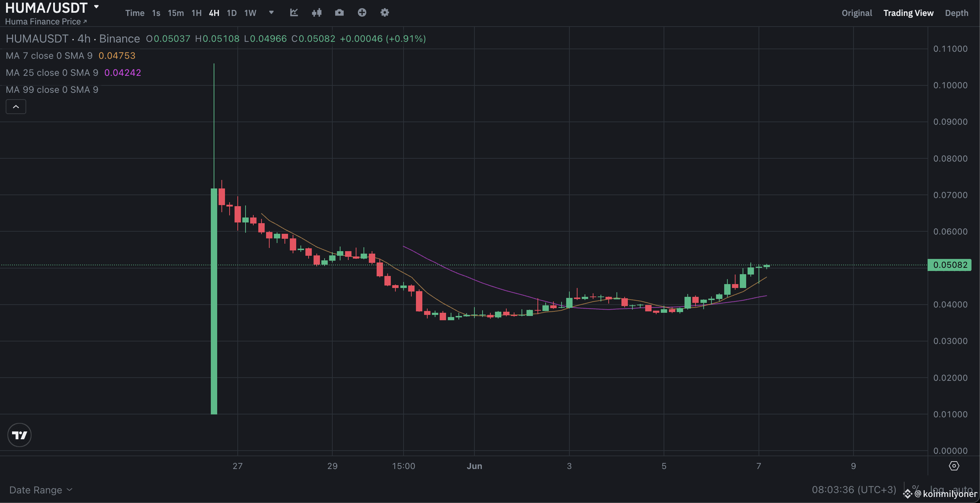This screenshot has height=503, width=980.
Task: Click the plus icon to add overlay
Action: [x=362, y=12]
